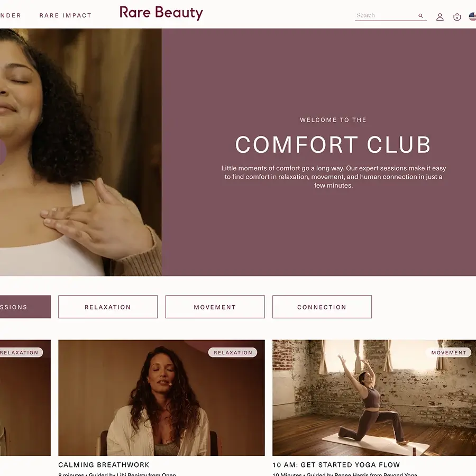Click the 10 AM: Get Started Yoga Flow title
Screen dimensions: 476x476
click(336, 465)
